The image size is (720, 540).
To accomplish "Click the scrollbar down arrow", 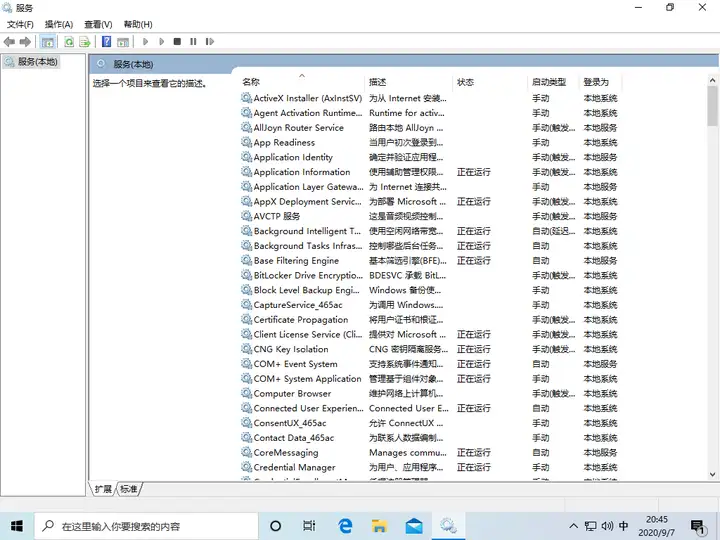I will pyautogui.click(x=712, y=475).
